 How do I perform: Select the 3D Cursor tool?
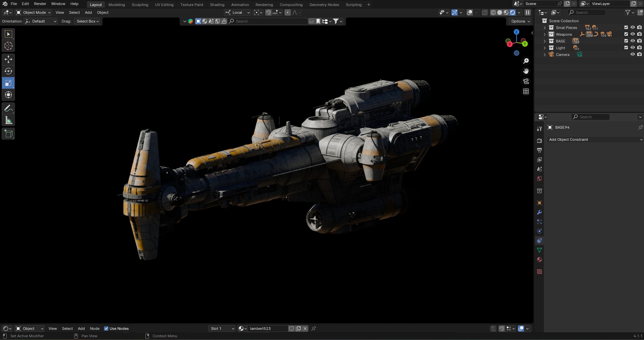(8, 46)
